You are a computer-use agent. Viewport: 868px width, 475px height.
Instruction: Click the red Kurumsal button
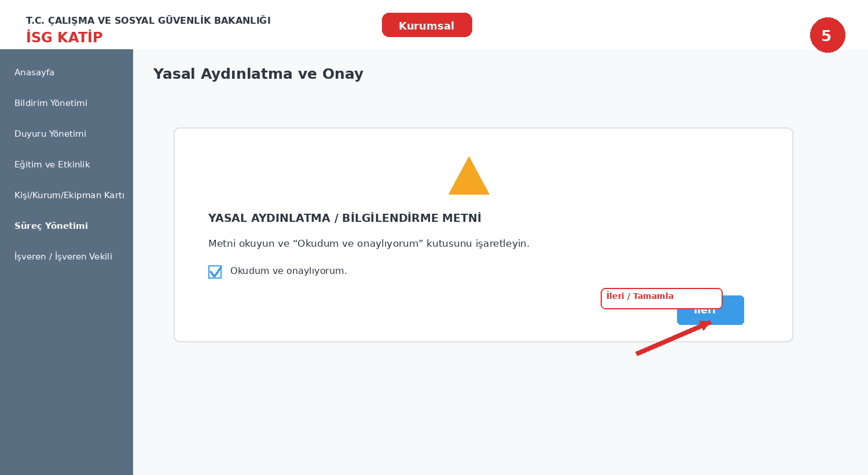tap(427, 25)
